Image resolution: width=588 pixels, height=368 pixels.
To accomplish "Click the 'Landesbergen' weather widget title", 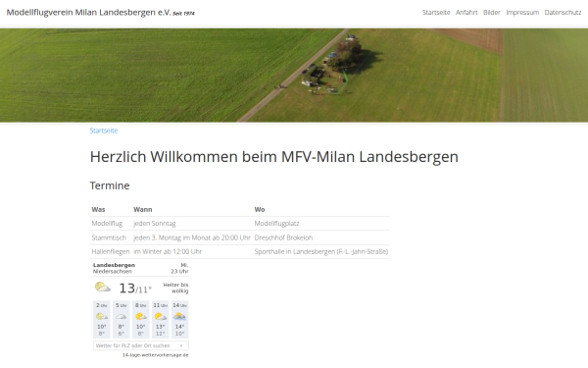I will pyautogui.click(x=114, y=265).
